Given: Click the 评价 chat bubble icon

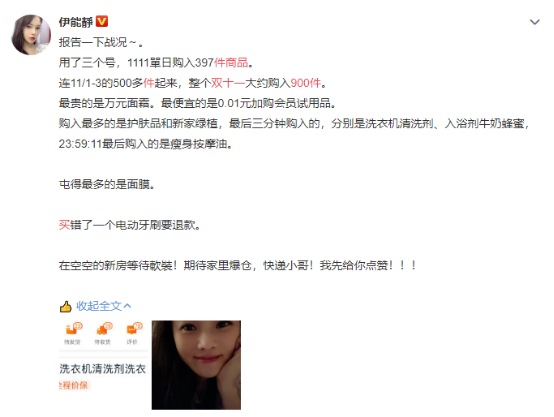Looking at the screenshot, I should coord(133,329).
